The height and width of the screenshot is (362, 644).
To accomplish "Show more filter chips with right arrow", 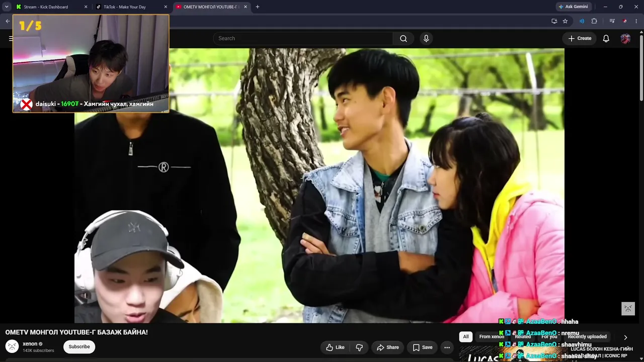I will point(625,337).
